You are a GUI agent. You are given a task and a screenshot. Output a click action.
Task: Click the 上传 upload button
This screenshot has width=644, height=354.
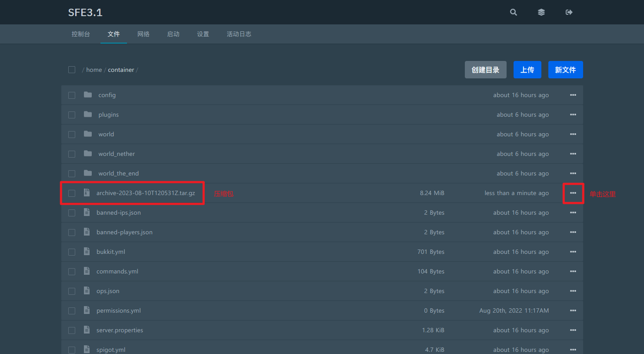coord(527,70)
